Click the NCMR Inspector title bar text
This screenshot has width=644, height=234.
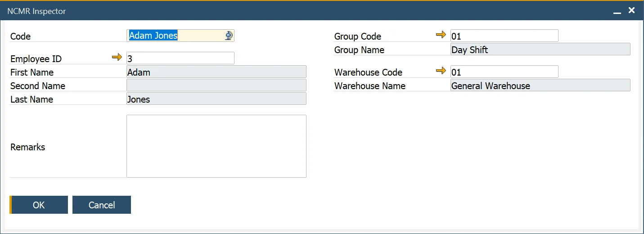(36, 11)
